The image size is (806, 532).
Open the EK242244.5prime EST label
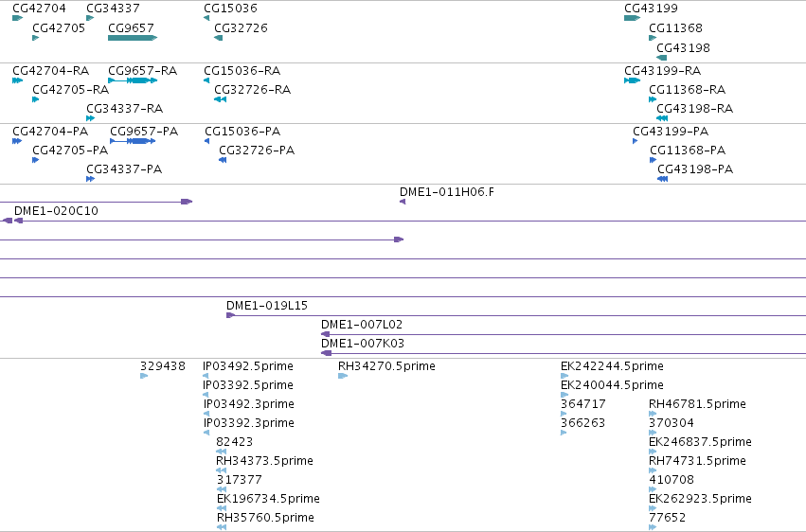612,366
